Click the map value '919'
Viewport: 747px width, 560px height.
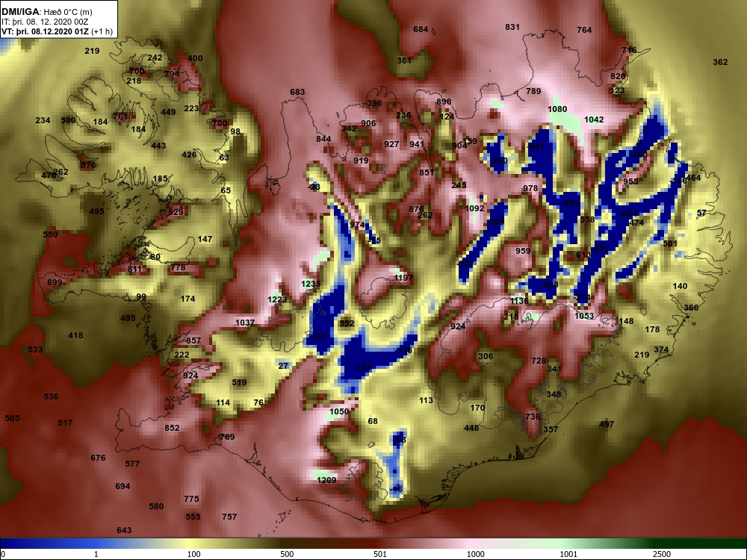[x=361, y=161]
